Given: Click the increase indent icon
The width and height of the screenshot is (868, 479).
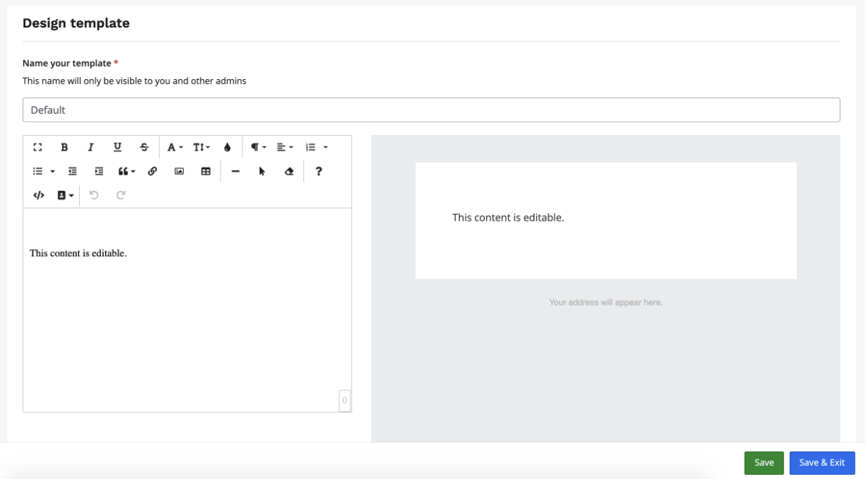Looking at the screenshot, I should [99, 171].
